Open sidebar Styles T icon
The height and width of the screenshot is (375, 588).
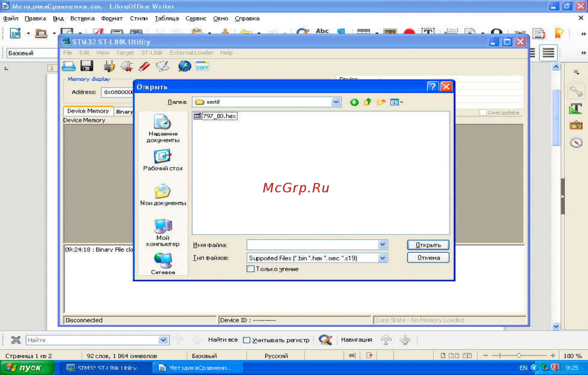tap(576, 108)
